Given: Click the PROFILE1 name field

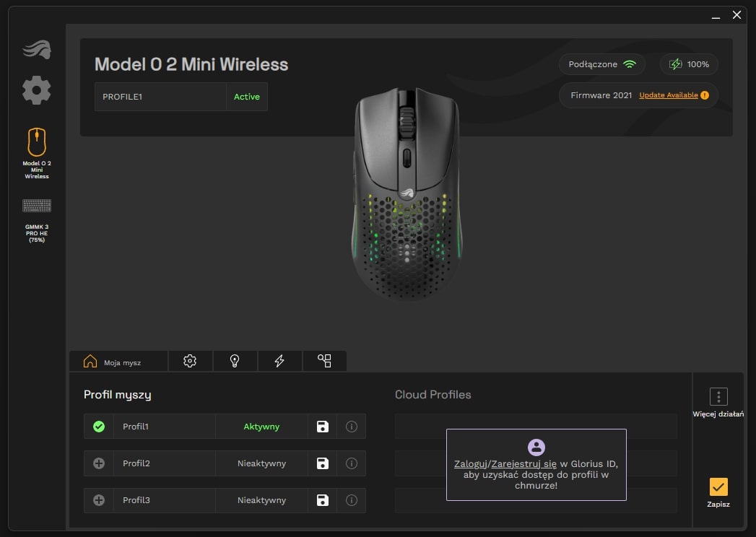Looking at the screenshot, I should (160, 97).
